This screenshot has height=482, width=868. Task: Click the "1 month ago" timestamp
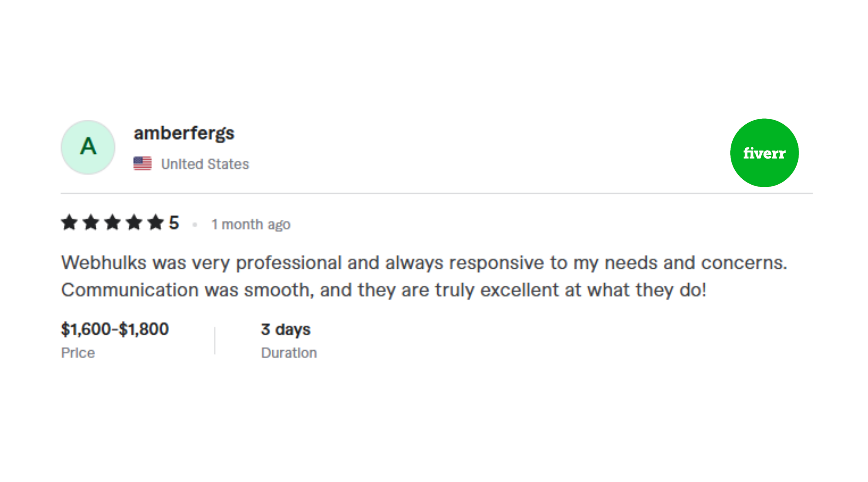point(251,225)
